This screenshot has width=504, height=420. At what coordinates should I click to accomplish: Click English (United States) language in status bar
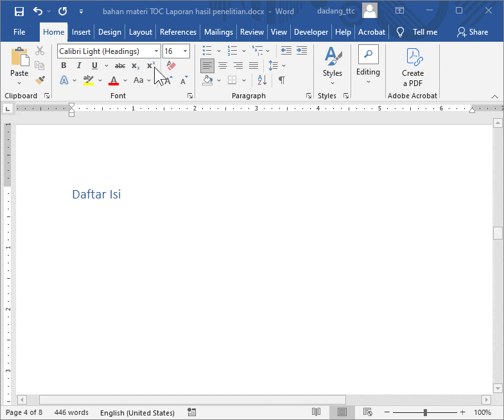(x=137, y=412)
